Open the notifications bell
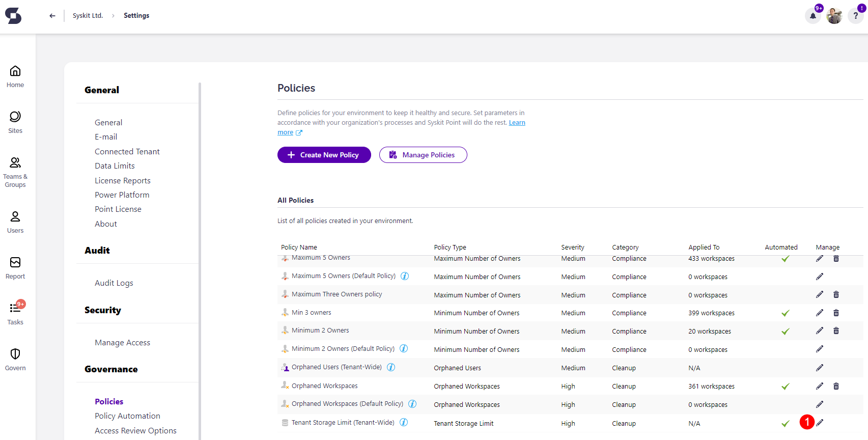The image size is (868, 440). pos(813,16)
